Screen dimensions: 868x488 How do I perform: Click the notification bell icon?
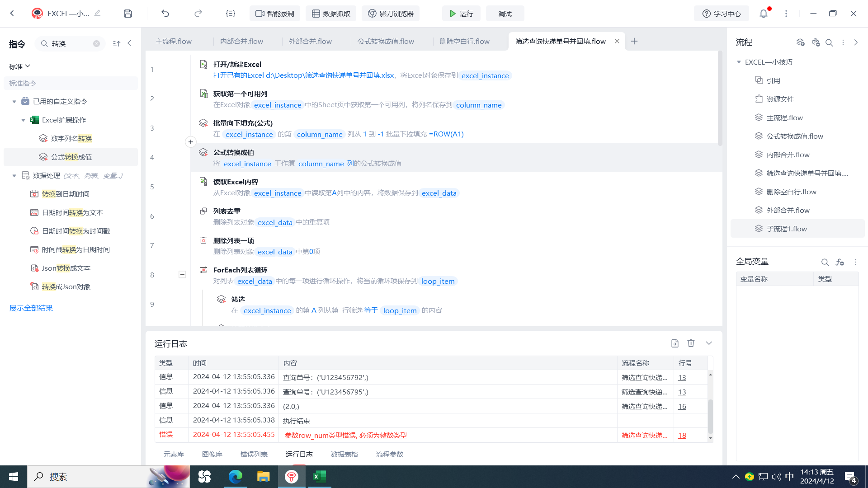point(764,14)
